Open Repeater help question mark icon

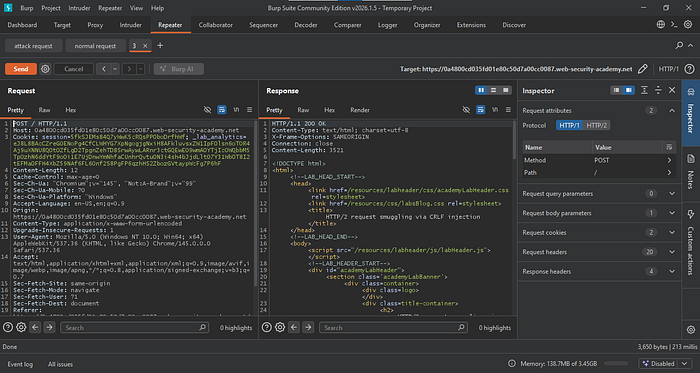pyautogui.click(x=689, y=69)
